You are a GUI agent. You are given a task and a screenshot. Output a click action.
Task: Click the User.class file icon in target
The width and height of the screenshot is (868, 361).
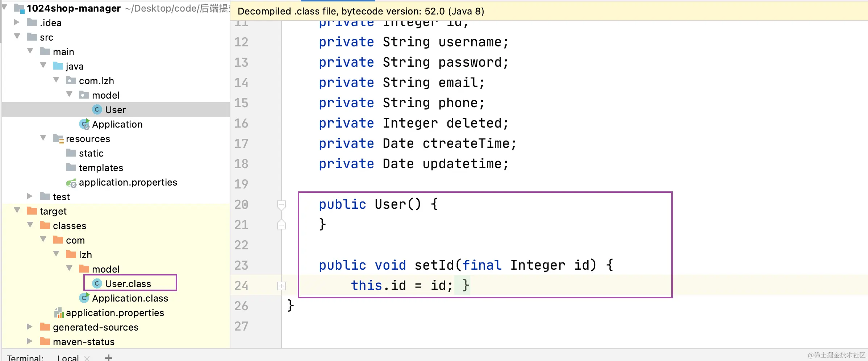(97, 283)
